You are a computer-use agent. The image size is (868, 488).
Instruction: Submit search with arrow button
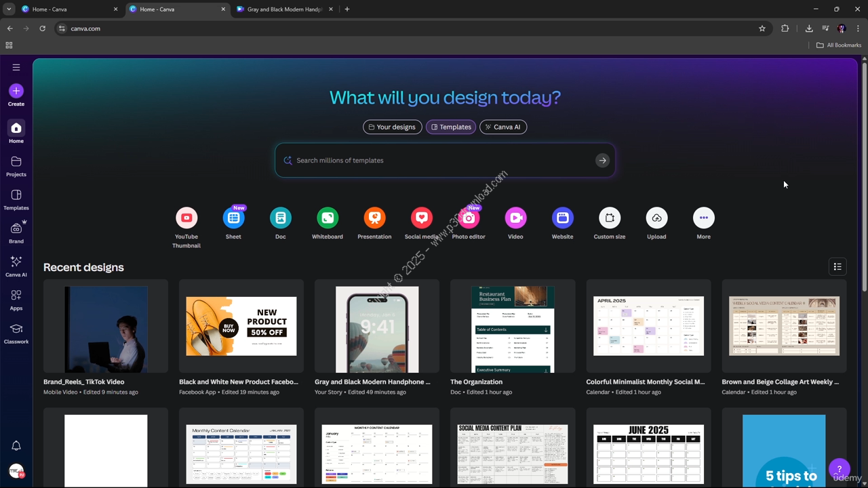click(x=602, y=161)
